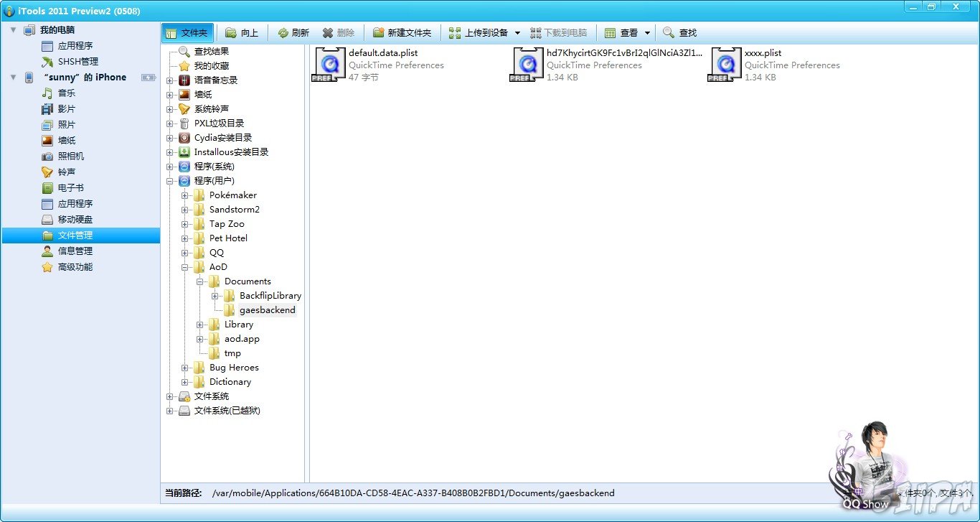The height and width of the screenshot is (522, 980).
Task: Click the 向上 go-up folder icon
Action: 230,33
